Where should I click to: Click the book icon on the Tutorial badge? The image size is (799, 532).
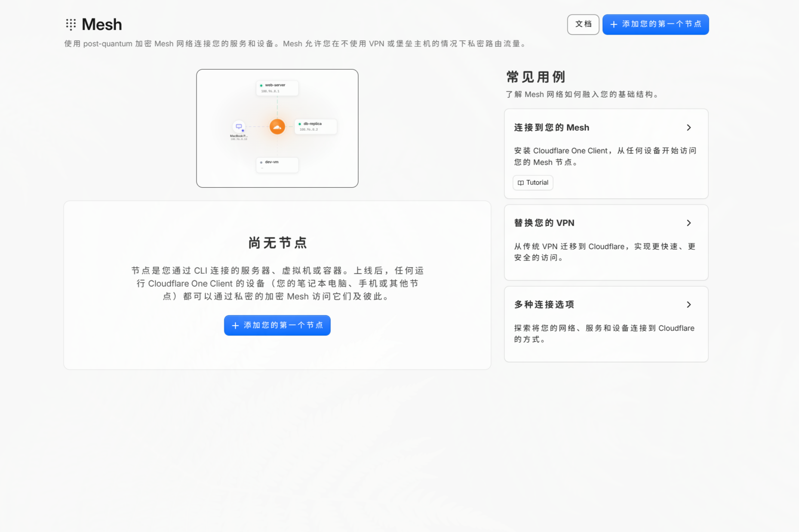point(520,183)
